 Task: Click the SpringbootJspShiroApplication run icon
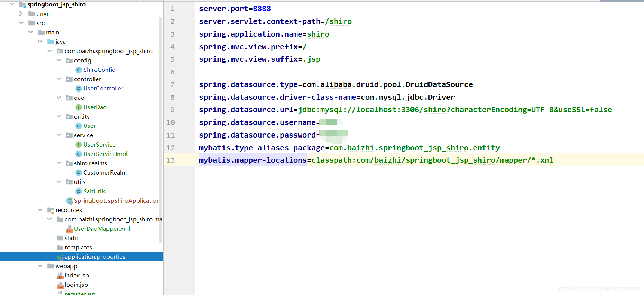click(x=69, y=201)
